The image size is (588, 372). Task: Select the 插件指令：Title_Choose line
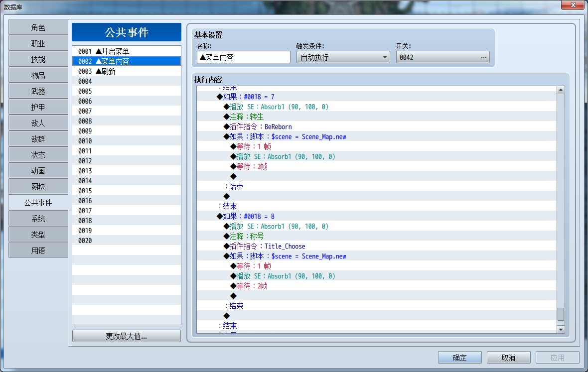pos(377,246)
